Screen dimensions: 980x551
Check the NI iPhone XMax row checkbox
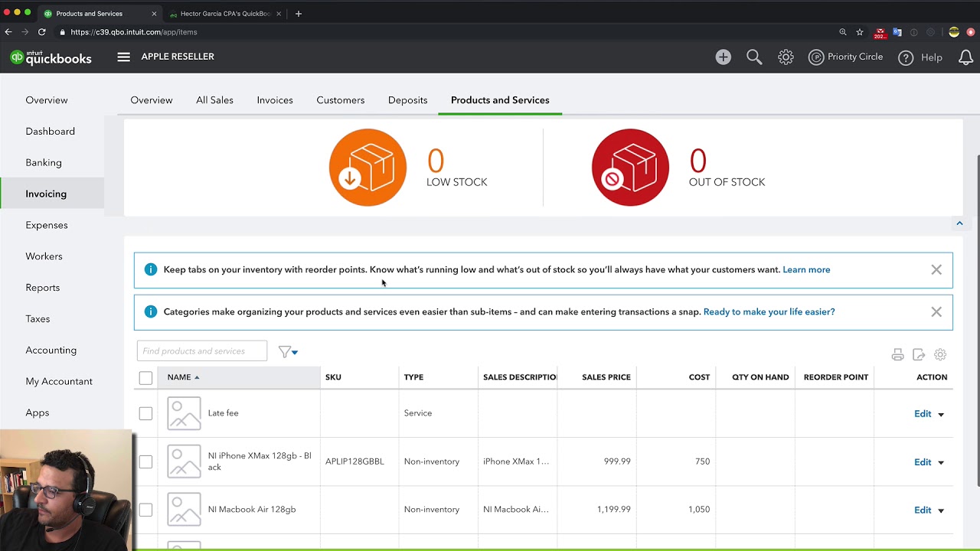coord(145,461)
